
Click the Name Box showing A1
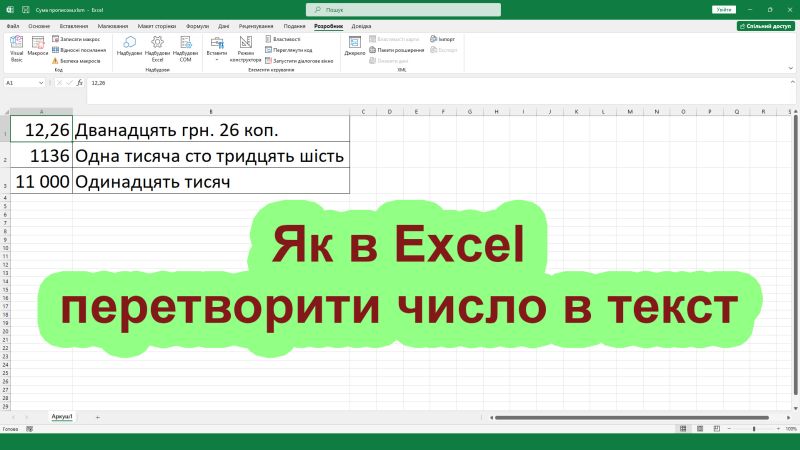click(21, 83)
